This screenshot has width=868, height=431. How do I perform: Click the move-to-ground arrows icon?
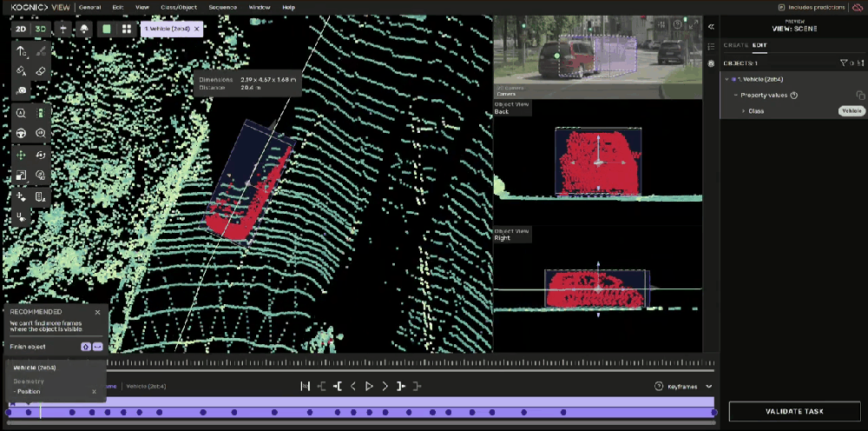[x=21, y=196]
